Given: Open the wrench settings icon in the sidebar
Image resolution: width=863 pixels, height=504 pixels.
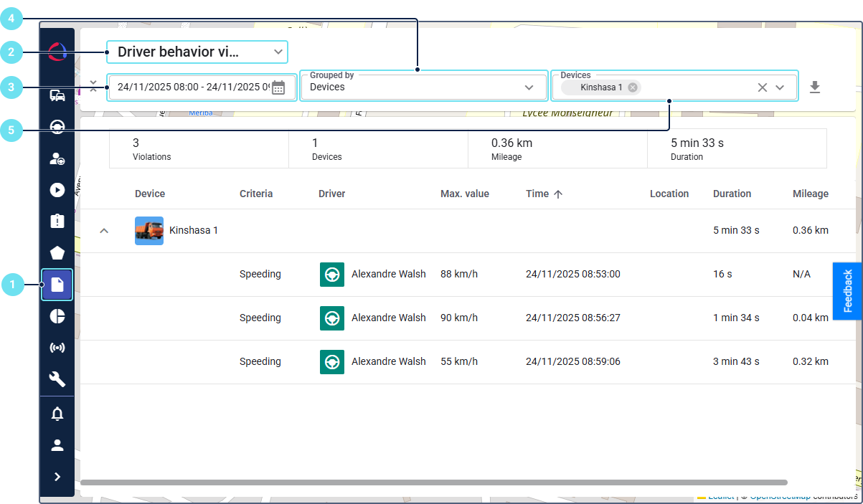Looking at the screenshot, I should click(57, 379).
